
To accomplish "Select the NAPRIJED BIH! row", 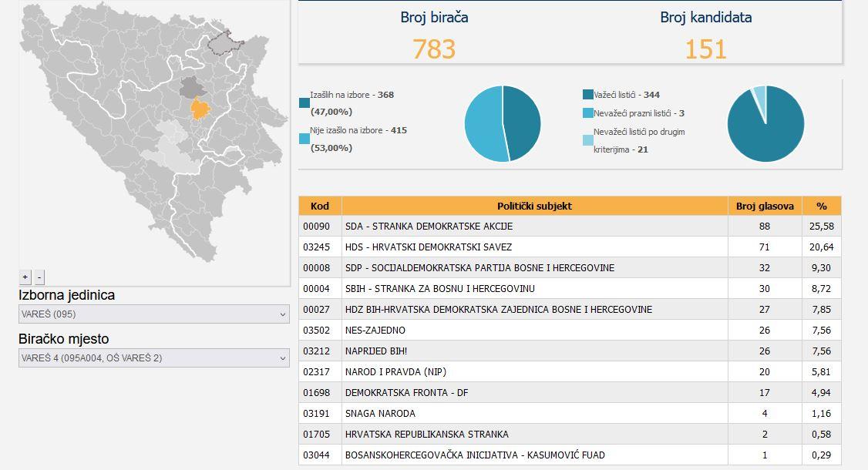I will pyautogui.click(x=570, y=351).
